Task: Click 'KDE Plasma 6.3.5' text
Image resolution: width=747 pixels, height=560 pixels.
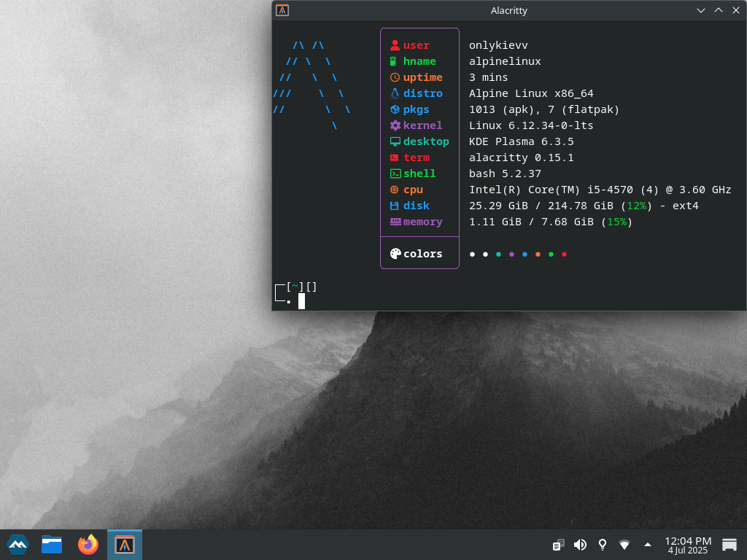Action: coord(521,141)
